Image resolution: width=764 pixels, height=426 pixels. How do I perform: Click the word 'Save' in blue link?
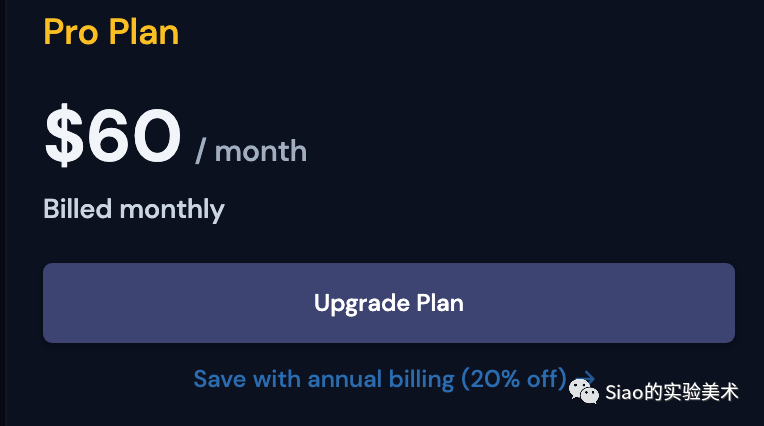[x=220, y=379]
